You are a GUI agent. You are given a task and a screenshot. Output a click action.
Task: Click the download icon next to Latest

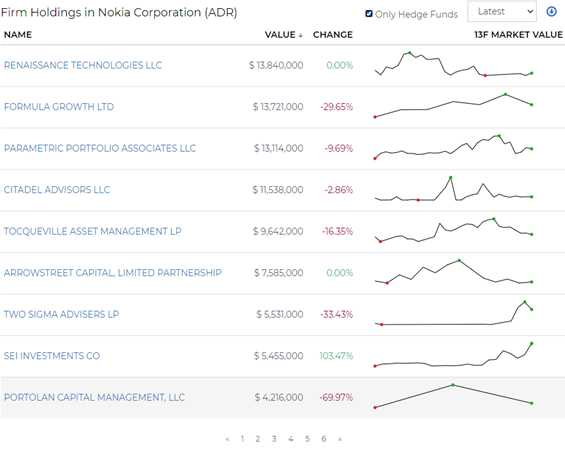(x=551, y=12)
